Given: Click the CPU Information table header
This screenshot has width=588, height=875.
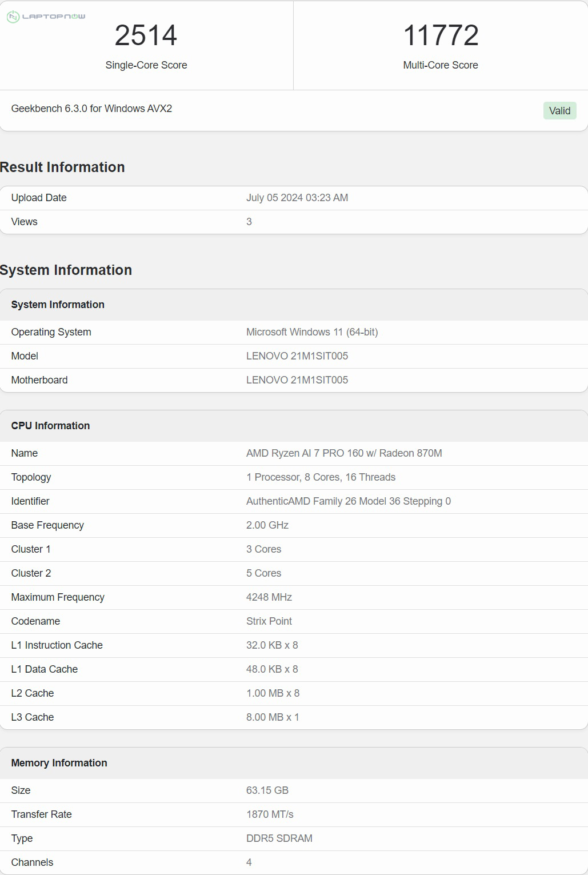Looking at the screenshot, I should [x=50, y=426].
